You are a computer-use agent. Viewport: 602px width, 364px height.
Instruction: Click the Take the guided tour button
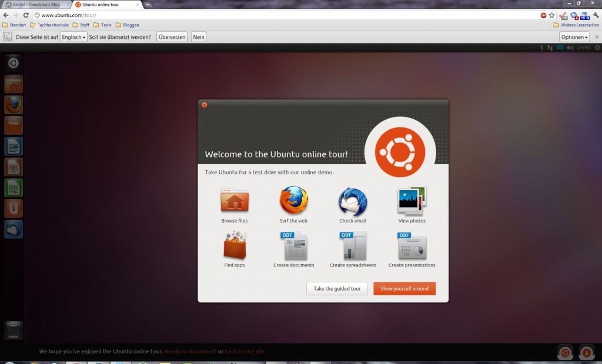(x=337, y=288)
